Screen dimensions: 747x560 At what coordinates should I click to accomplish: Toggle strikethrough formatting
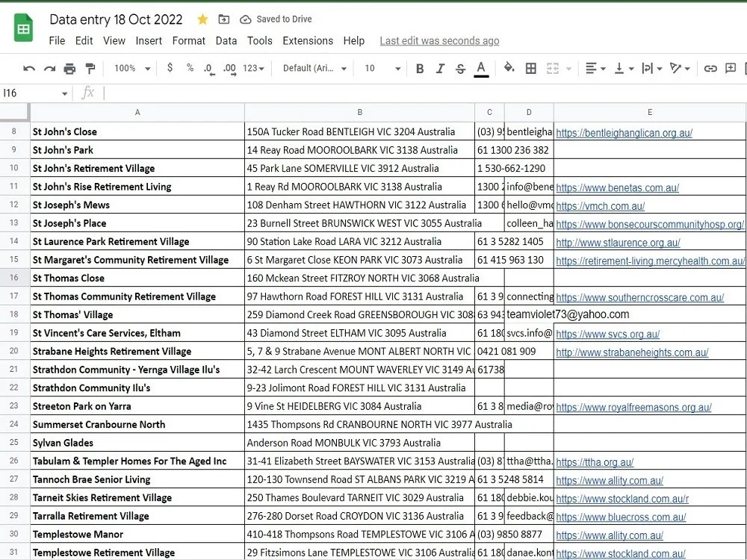click(460, 69)
